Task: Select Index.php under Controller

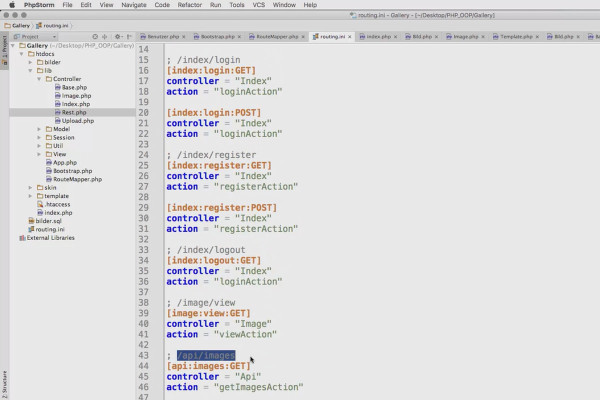Action: [x=76, y=104]
